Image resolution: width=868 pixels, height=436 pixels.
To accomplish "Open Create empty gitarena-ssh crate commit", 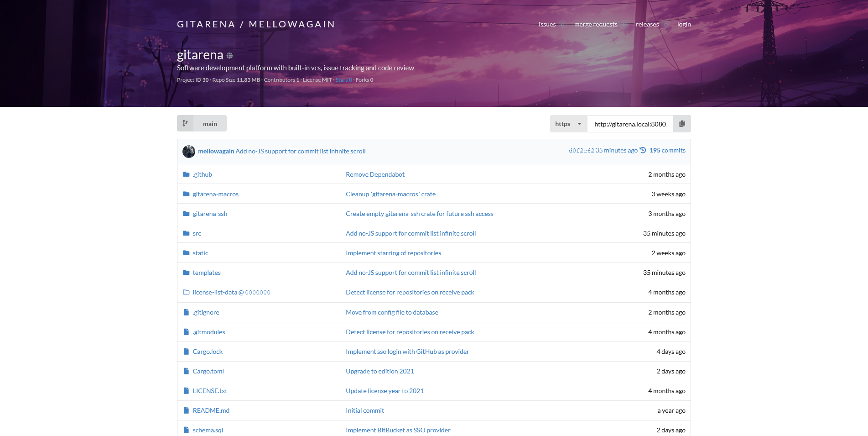I will (x=420, y=214).
